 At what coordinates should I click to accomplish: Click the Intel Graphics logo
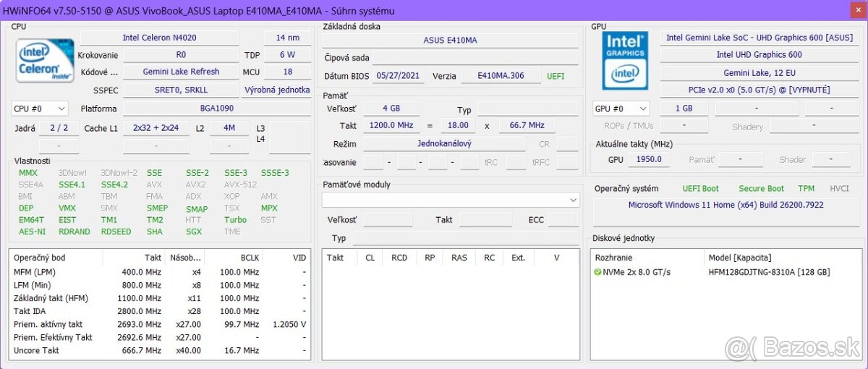[625, 61]
